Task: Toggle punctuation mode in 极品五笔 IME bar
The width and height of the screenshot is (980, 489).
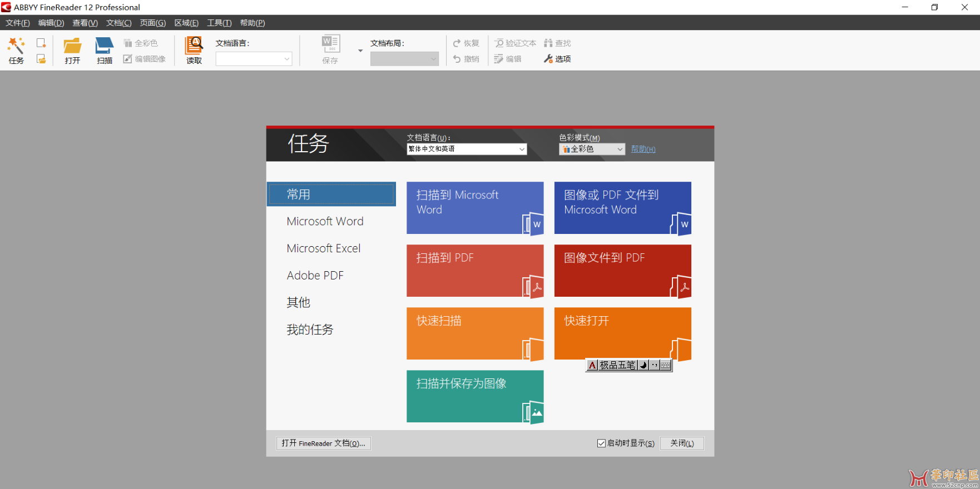Action: 655,365
